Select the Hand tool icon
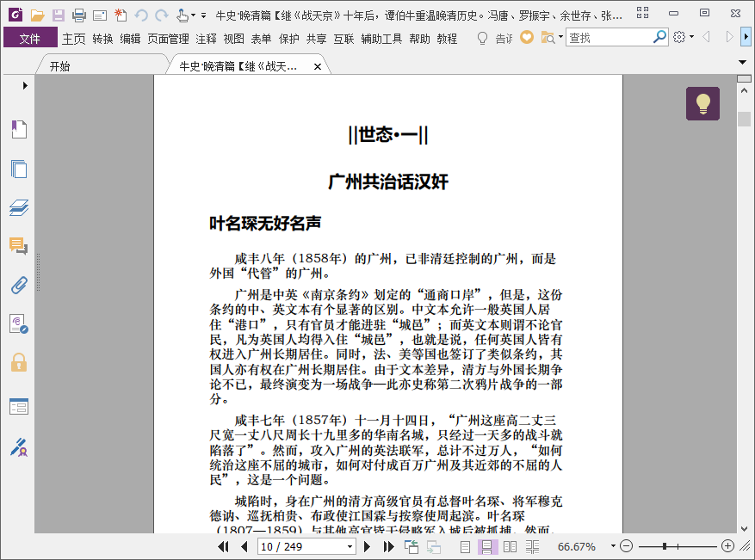The height and width of the screenshot is (560, 755). pyautogui.click(x=182, y=15)
